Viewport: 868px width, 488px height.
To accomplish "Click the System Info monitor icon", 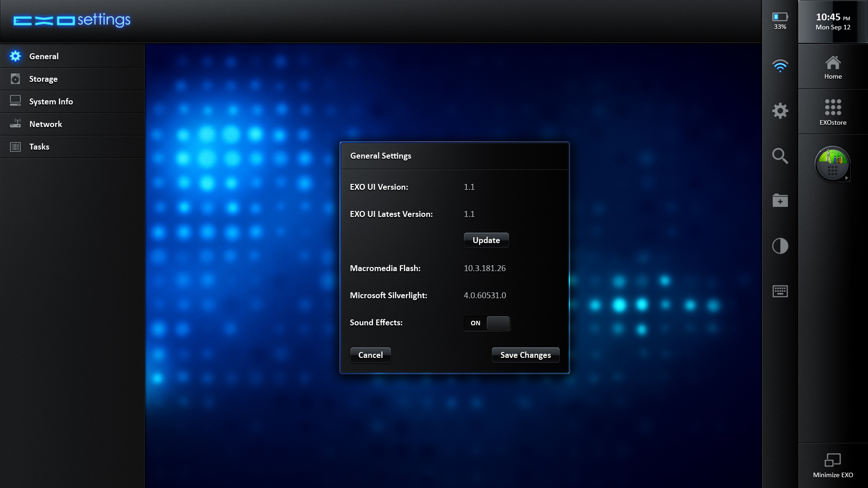I will 15,101.
